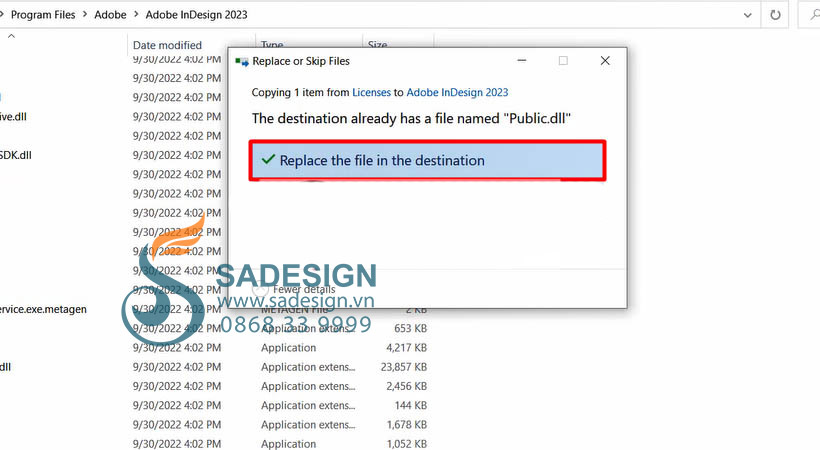The height and width of the screenshot is (450, 820).
Task: Open the Adobe InDesign 2023 destination link
Action: 457,93
